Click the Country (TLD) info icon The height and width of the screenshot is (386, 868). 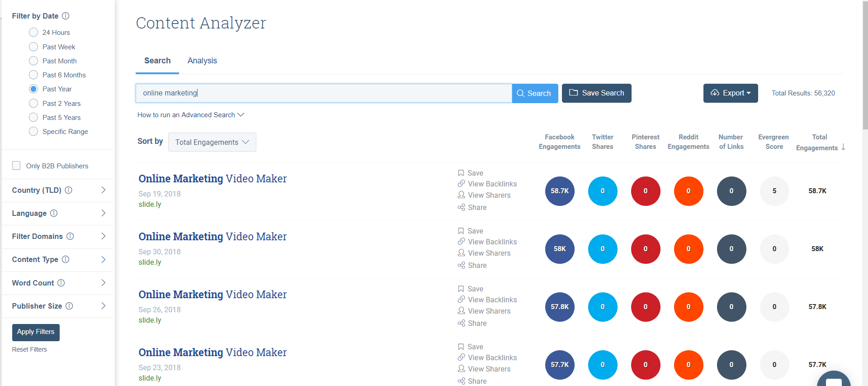(69, 190)
